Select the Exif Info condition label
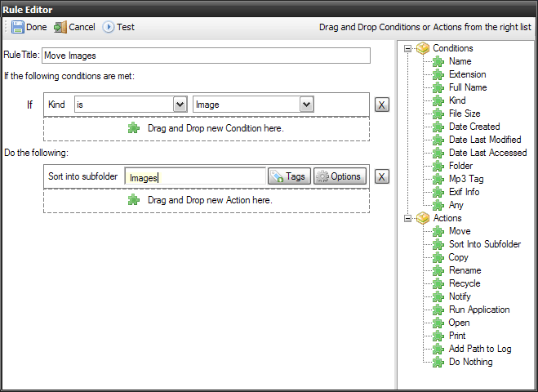This screenshot has height=392, width=538. 464,192
